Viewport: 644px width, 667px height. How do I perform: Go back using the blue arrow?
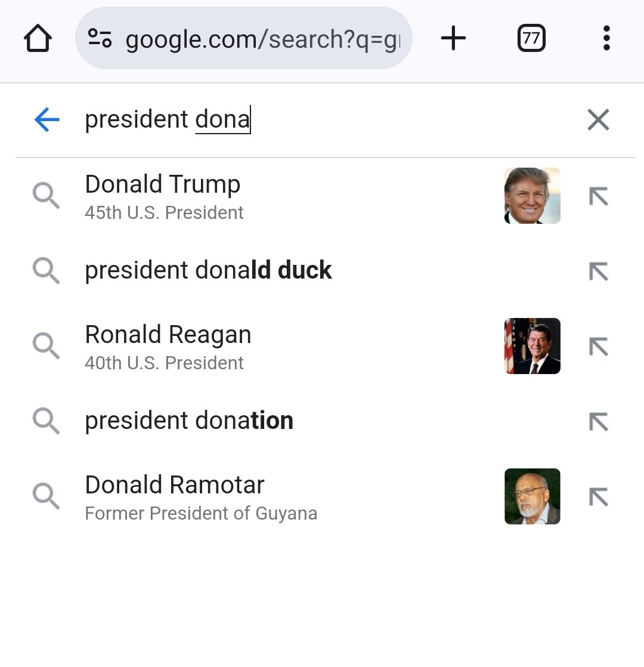(47, 119)
